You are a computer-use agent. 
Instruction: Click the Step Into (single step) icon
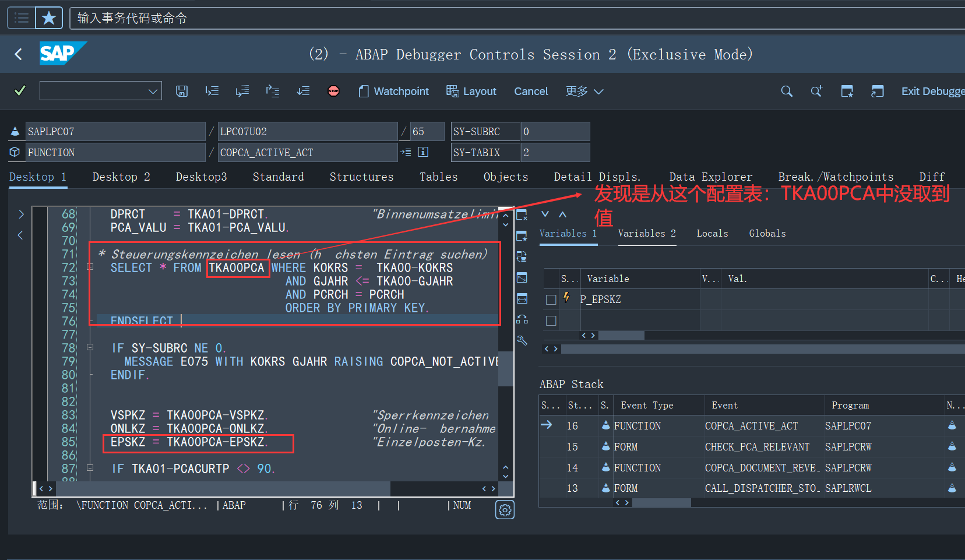212,91
